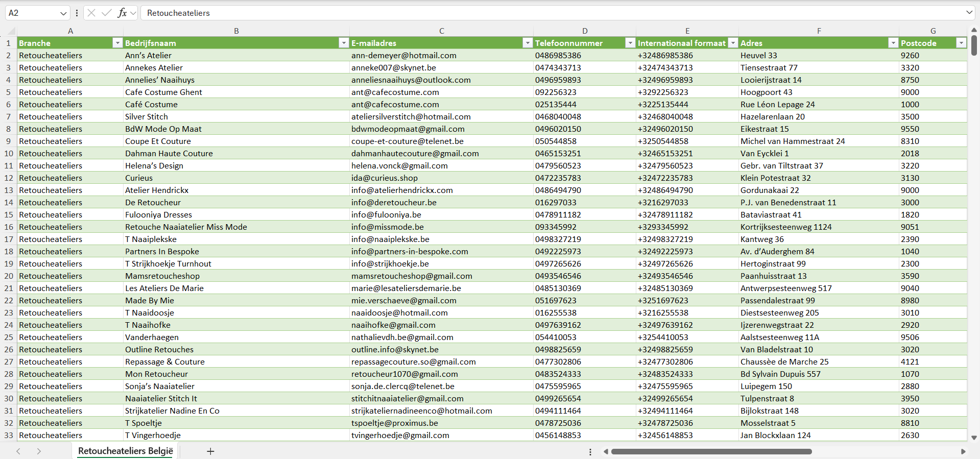Expand the Name Box dropdown
This screenshot has height=459, width=980.
click(x=63, y=13)
